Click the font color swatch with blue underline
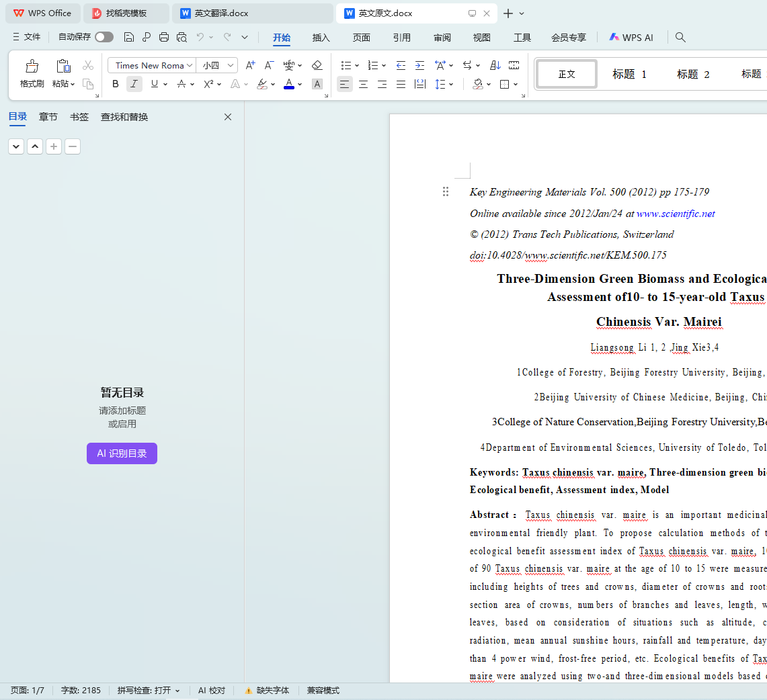 289,84
